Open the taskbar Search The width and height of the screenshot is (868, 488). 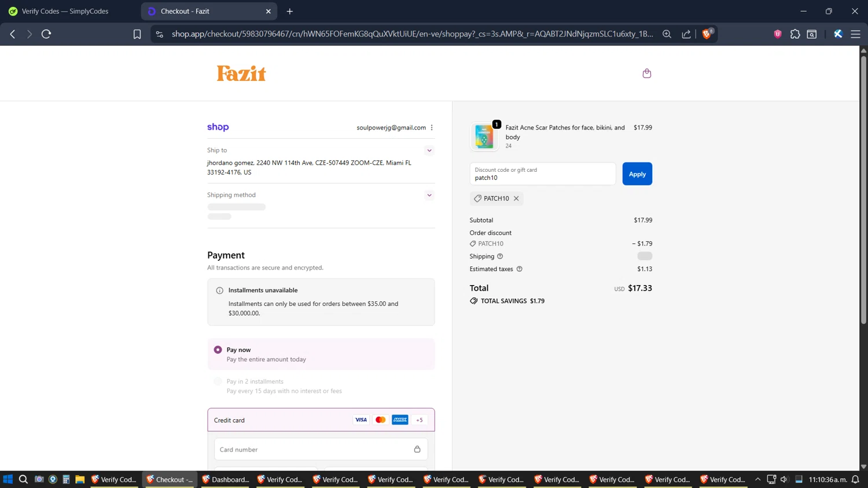[x=23, y=479]
